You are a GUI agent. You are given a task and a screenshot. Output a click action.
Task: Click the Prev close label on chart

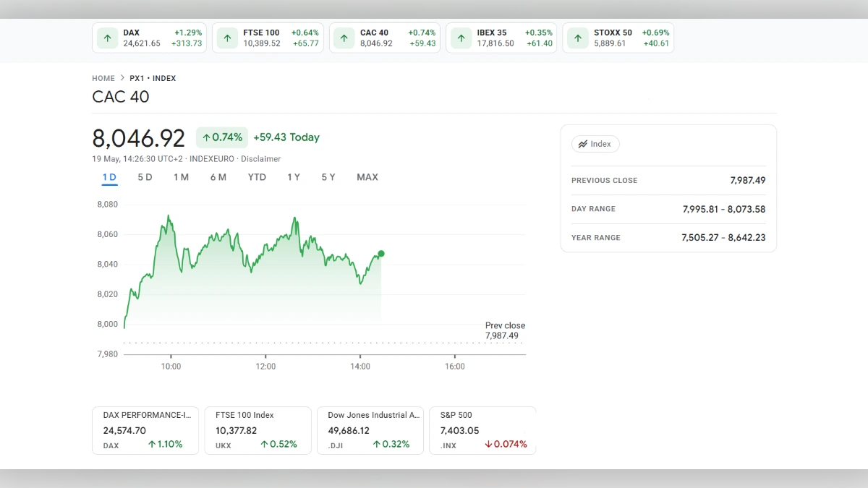pyautogui.click(x=505, y=325)
